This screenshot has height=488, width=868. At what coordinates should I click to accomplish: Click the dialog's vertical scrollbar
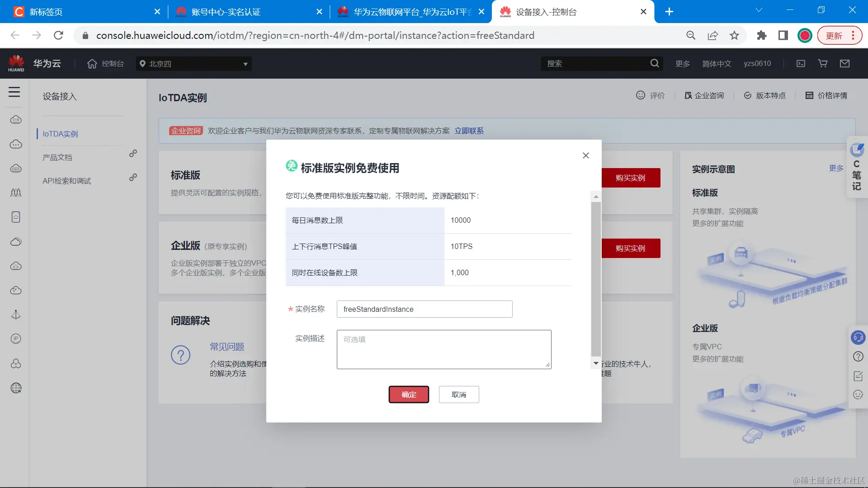pos(596,279)
